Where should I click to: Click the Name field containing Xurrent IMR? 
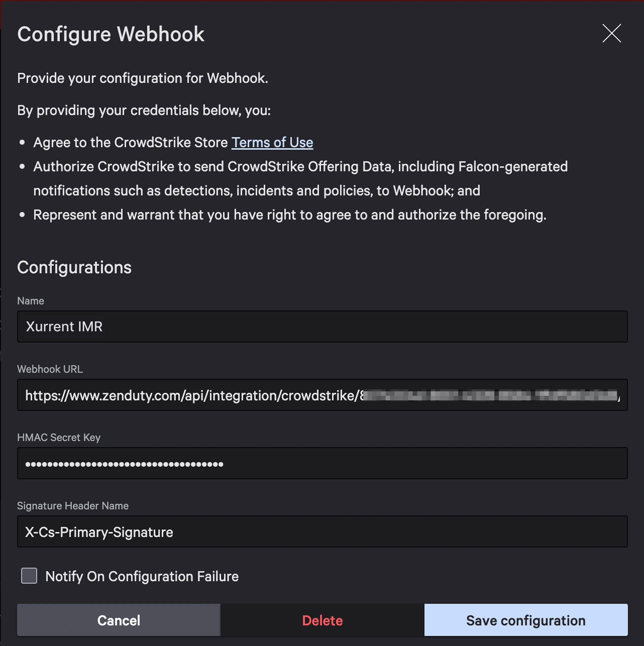[322, 327]
